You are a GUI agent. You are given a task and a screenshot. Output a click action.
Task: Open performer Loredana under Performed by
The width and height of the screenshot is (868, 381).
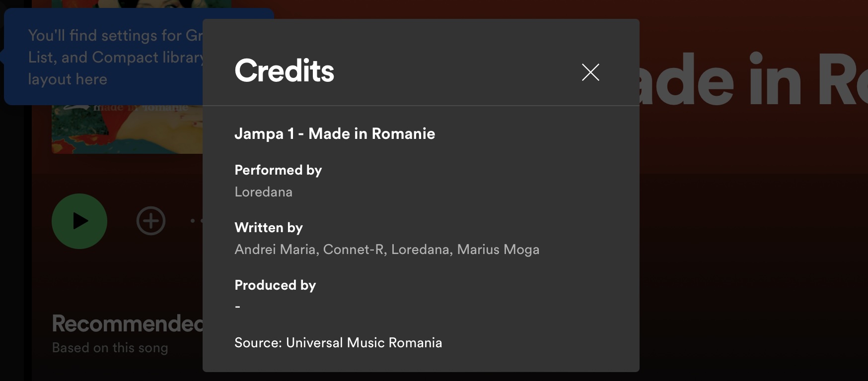tap(263, 192)
